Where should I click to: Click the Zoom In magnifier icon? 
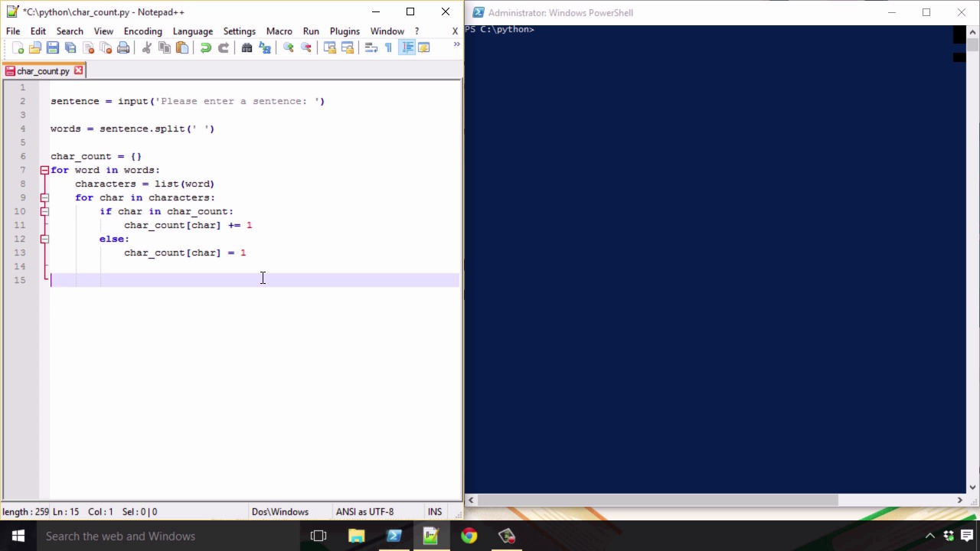288,47
